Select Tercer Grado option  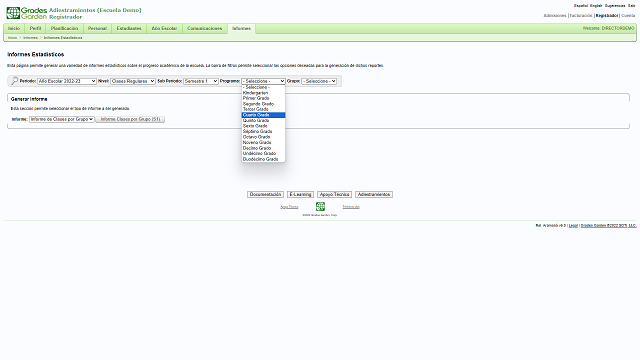(263, 109)
